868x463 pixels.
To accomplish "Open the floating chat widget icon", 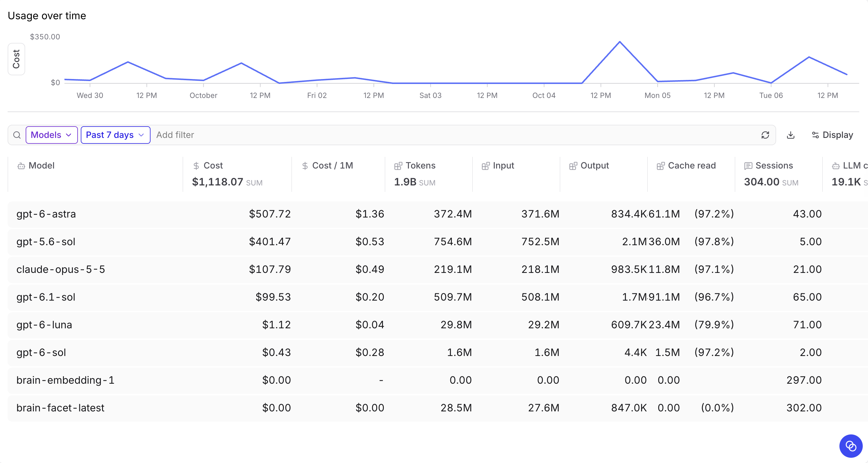I will click(850, 446).
